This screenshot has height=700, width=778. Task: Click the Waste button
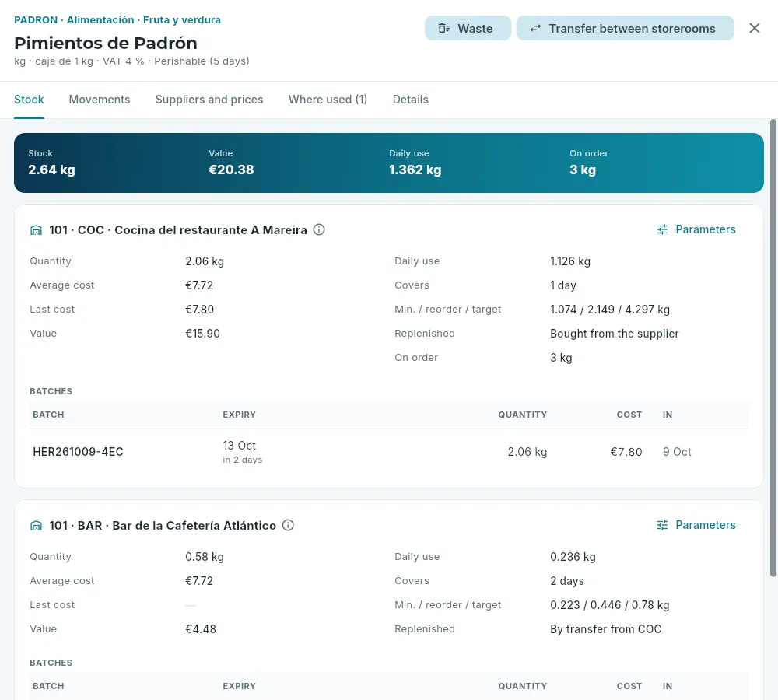click(x=468, y=28)
